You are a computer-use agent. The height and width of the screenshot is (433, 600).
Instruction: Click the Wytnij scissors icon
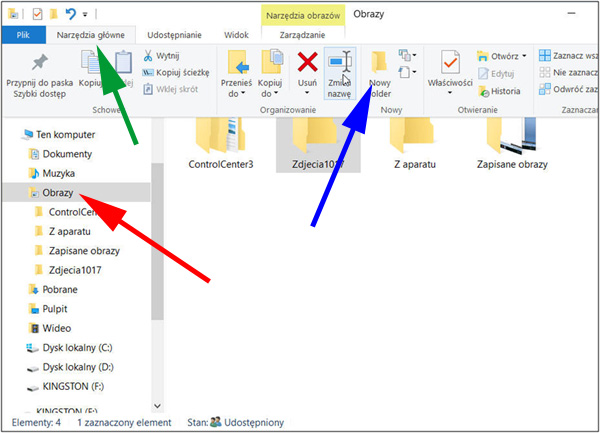tap(148, 56)
